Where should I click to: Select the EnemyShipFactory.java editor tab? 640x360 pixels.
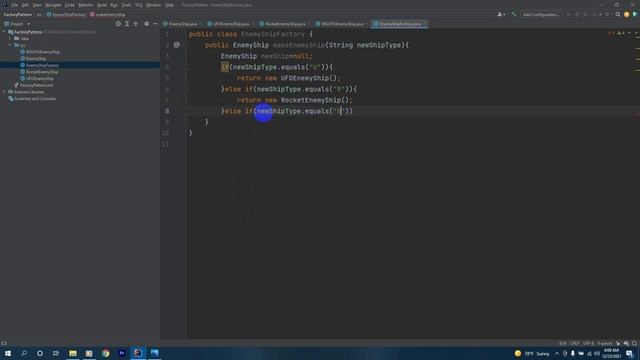tap(400, 24)
